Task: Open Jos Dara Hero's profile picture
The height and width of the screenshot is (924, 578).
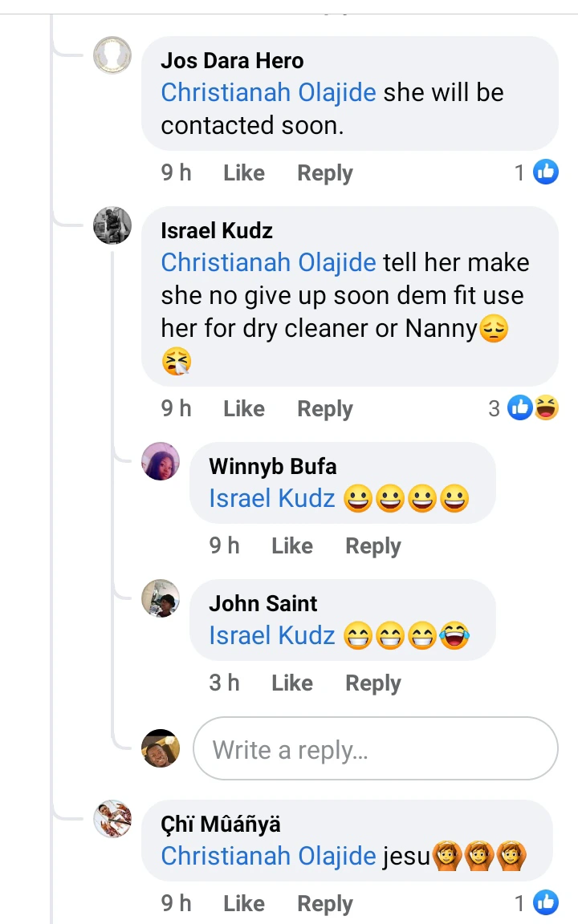Action: pyautogui.click(x=112, y=55)
